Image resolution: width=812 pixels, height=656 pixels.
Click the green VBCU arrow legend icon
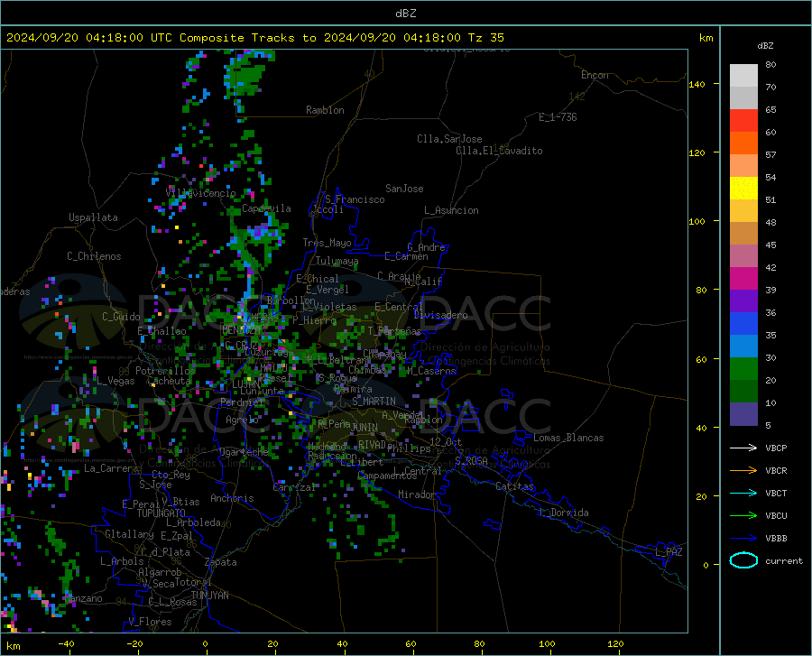point(743,516)
